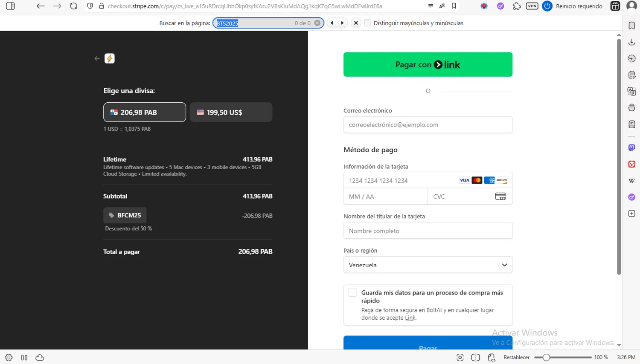
Task: Clear the find-in-page search field
Action: [x=317, y=23]
